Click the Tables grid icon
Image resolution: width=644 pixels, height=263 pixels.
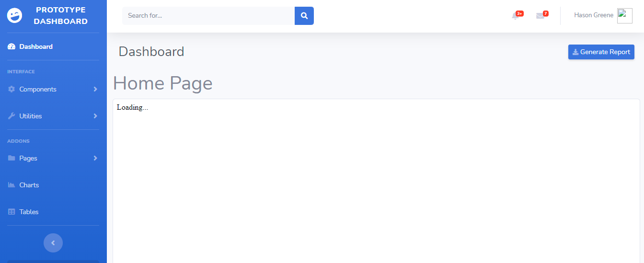(11, 212)
